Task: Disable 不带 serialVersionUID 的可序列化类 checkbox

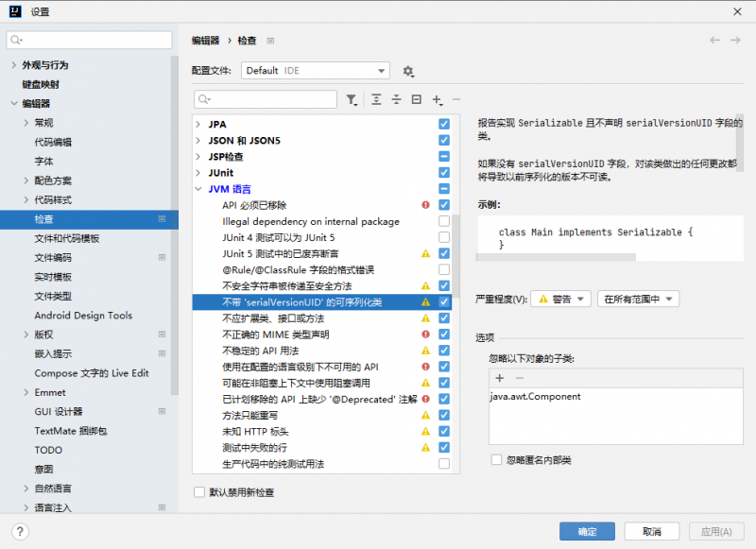Action: pos(444,301)
